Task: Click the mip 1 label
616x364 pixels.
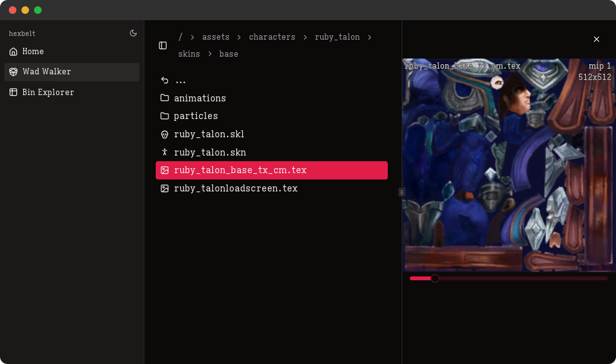Action: (600, 66)
